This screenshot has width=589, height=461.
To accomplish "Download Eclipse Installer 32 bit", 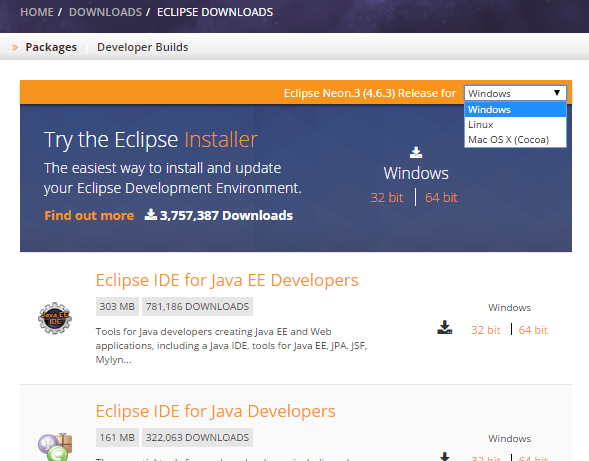I will click(387, 198).
